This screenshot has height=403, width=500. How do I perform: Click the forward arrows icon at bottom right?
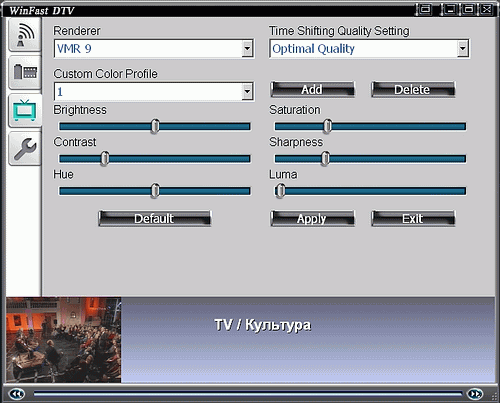pyautogui.click(x=475, y=394)
